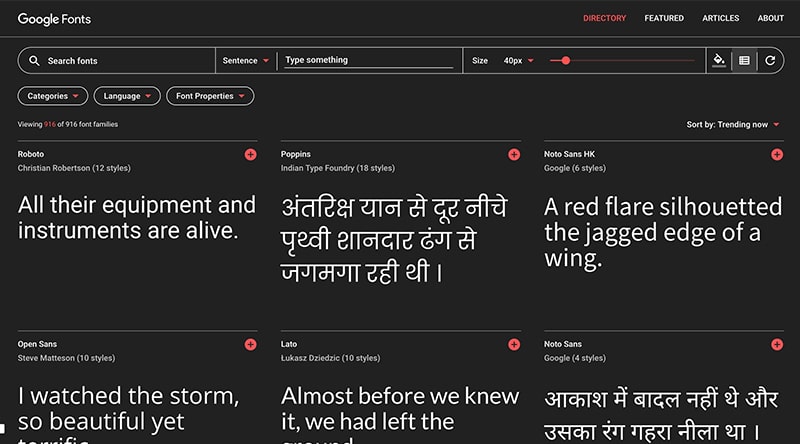This screenshot has height=444, width=800.
Task: Click the Viewing 916 font families text
Action: [x=68, y=124]
